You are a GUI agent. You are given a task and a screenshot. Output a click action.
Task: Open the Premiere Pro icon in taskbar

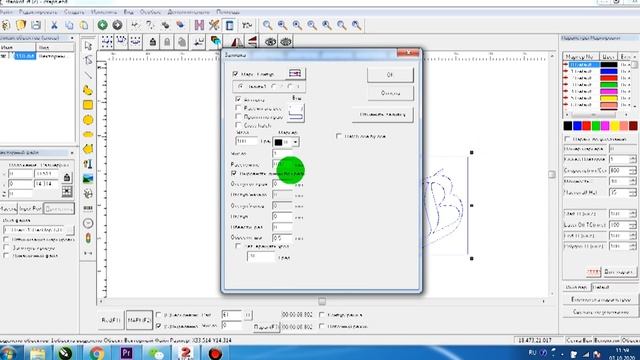[x=126, y=353]
